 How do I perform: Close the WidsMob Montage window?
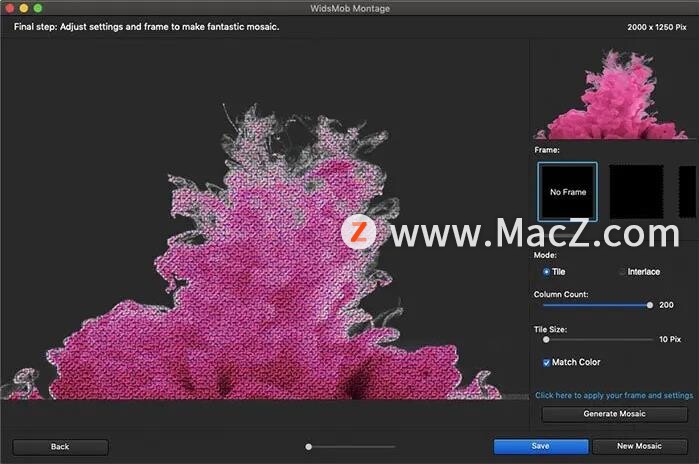[x=10, y=8]
